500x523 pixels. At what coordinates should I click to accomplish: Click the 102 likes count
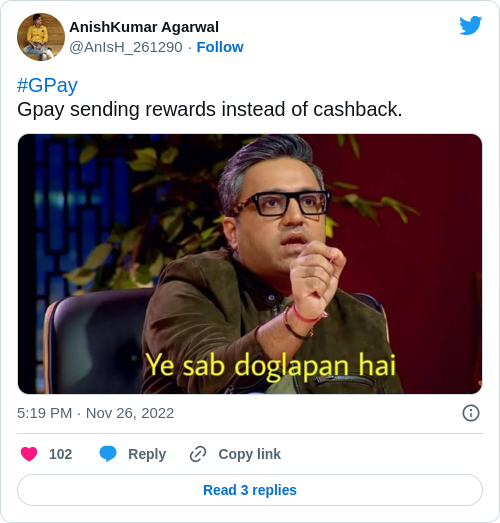point(60,454)
